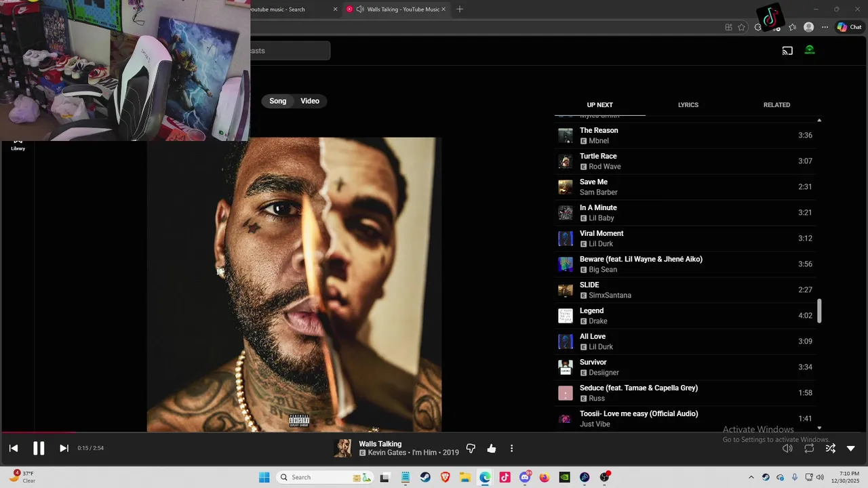Click the Legend album thumbnail
The width and height of the screenshot is (868, 488).
pyautogui.click(x=565, y=316)
